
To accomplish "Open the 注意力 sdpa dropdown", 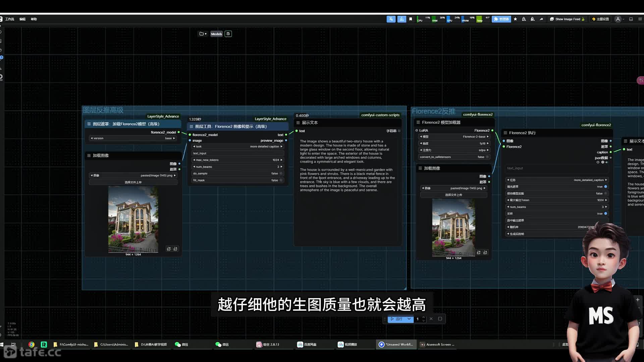I will [454, 150].
